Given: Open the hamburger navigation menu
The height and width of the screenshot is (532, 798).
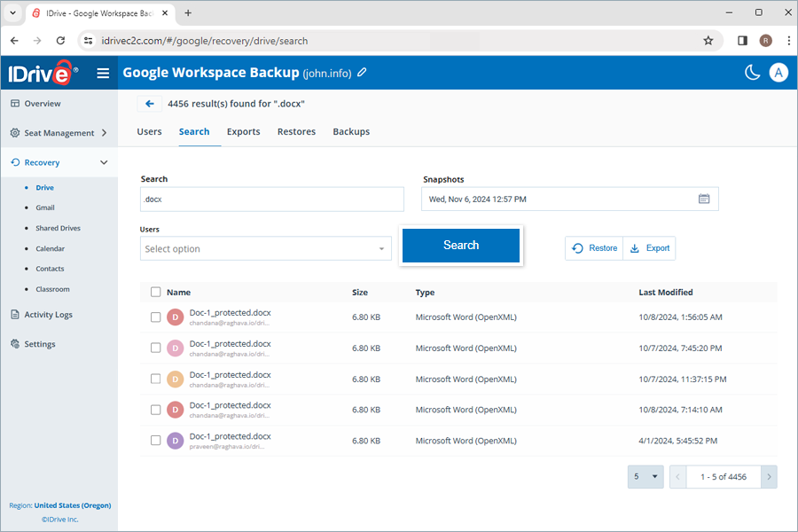Looking at the screenshot, I should (104, 73).
